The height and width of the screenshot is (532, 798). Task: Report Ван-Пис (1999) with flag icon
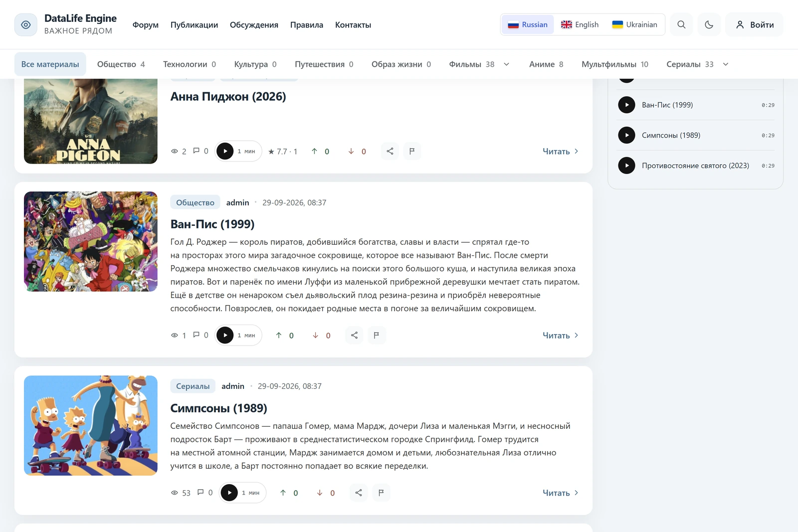pos(377,335)
